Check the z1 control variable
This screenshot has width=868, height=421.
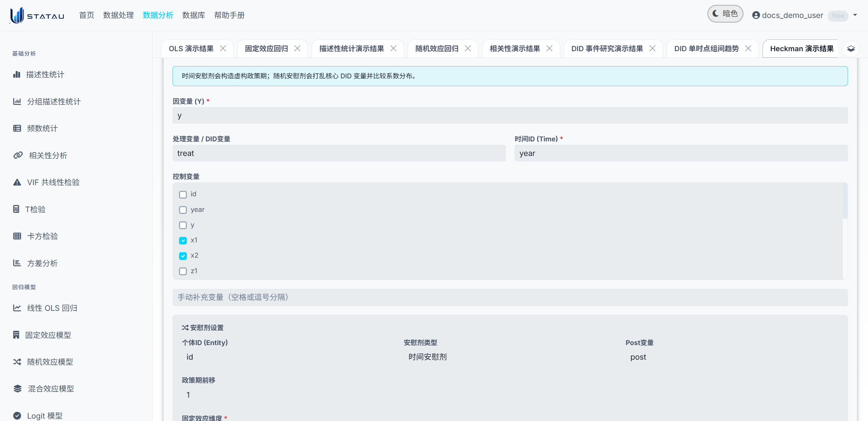pyautogui.click(x=183, y=271)
